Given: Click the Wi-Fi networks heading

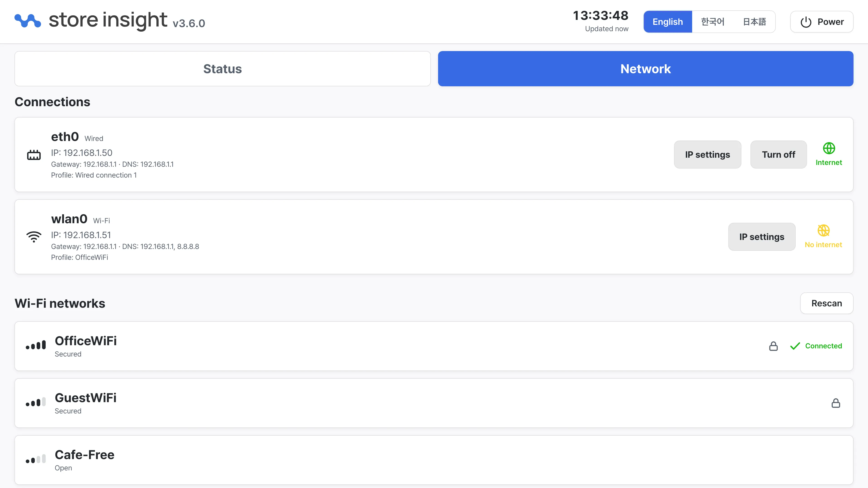Looking at the screenshot, I should pos(60,303).
